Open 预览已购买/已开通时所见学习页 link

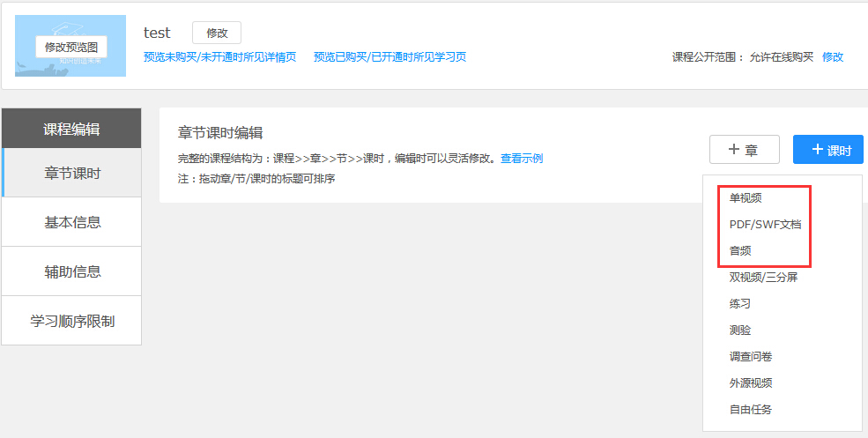tap(389, 57)
